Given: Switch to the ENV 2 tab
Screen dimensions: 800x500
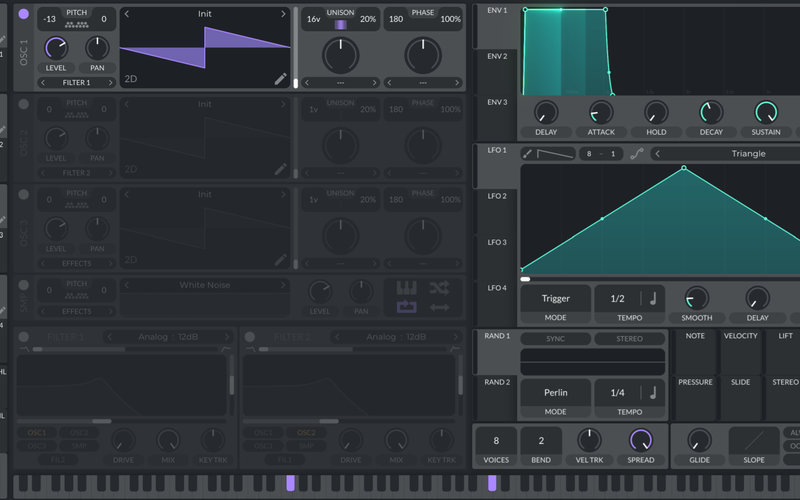Looking at the screenshot, I should 496,56.
